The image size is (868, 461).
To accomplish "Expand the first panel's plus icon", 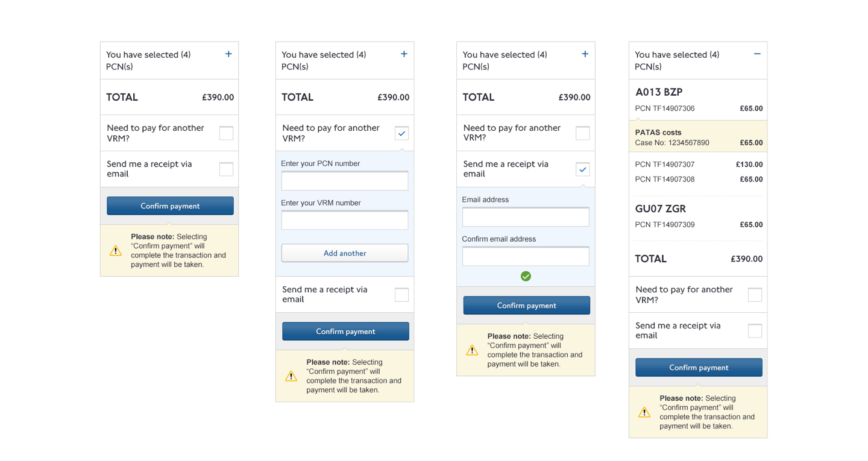I will [228, 54].
